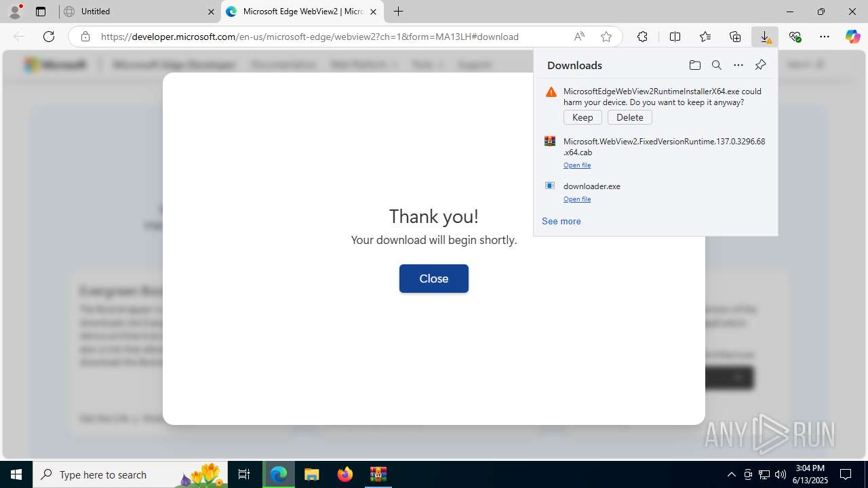View site information lock icon

coord(85,37)
